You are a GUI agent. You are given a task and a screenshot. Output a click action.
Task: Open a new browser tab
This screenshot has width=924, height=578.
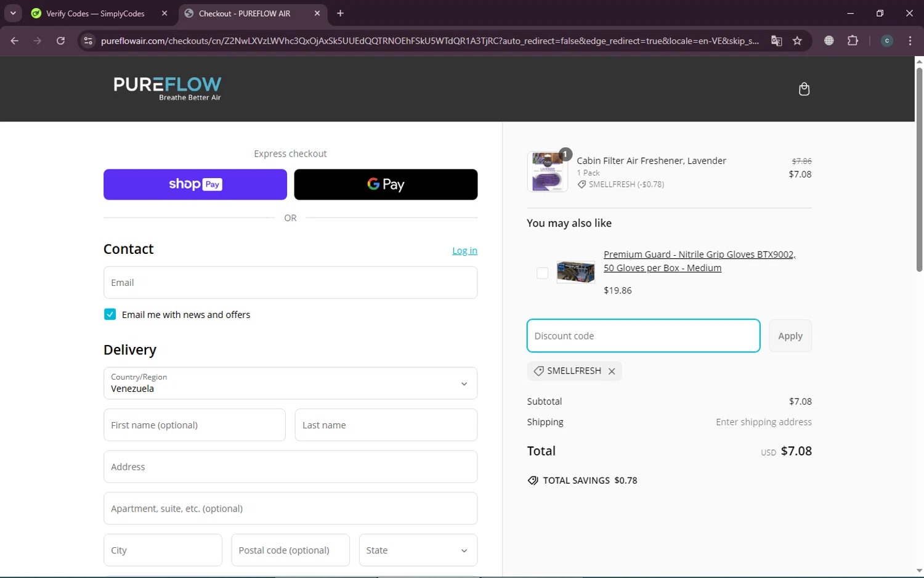click(340, 13)
